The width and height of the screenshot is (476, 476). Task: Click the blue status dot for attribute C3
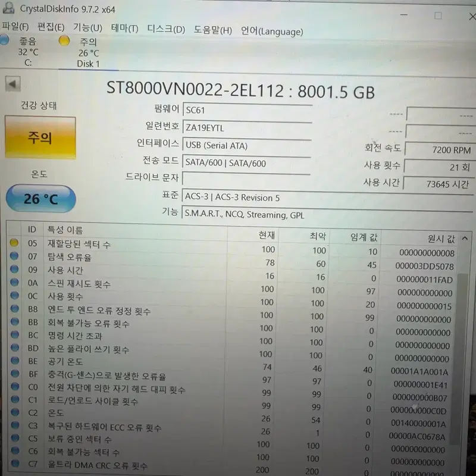click(x=15, y=425)
